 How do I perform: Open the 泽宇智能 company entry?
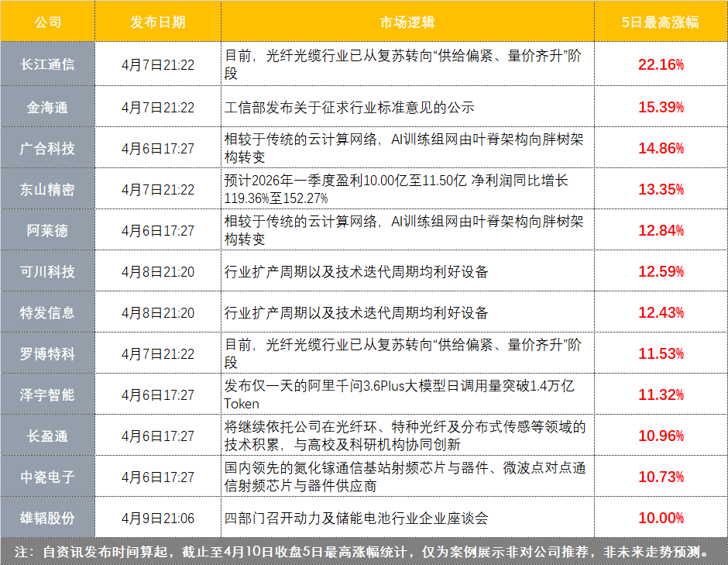tap(47, 394)
